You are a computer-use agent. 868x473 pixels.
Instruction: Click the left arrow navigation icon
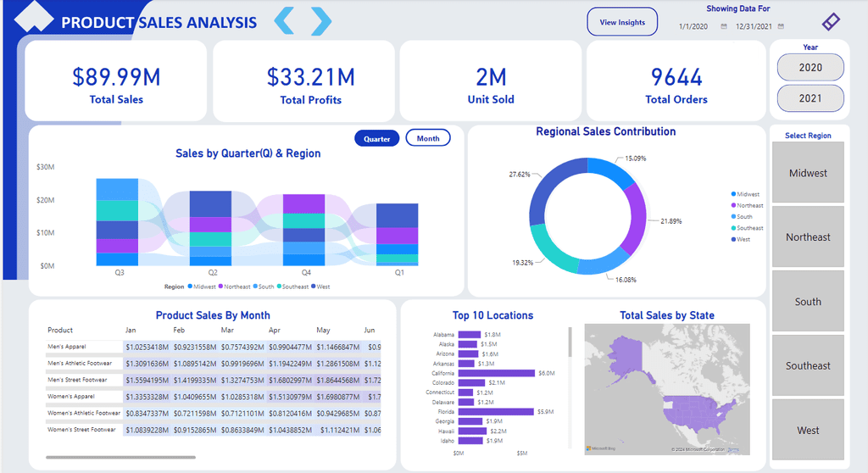284,21
